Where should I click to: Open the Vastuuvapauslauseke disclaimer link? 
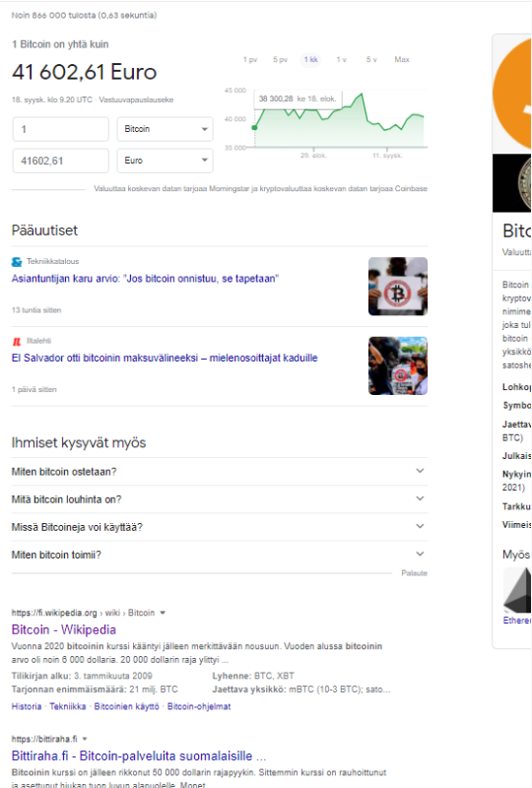click(x=136, y=99)
